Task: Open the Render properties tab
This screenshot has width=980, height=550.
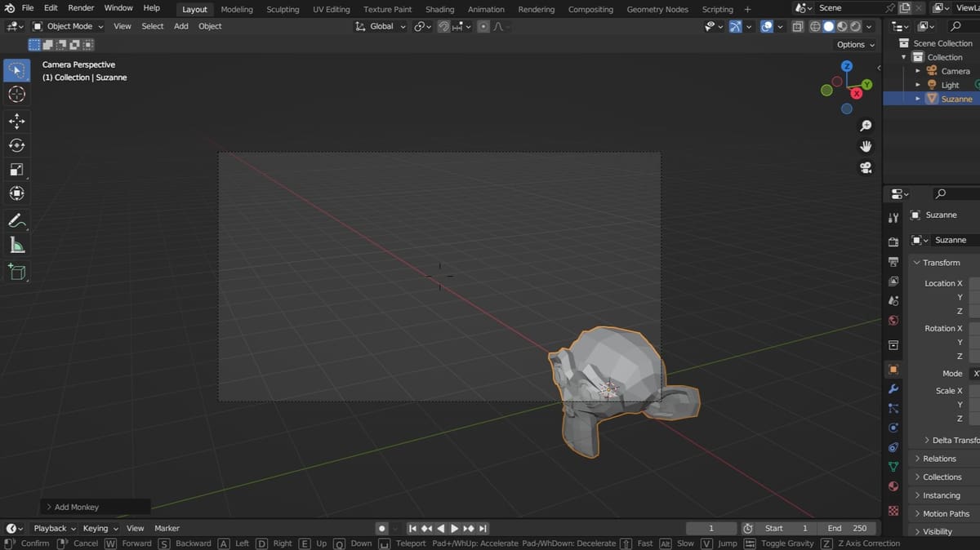Action: pyautogui.click(x=893, y=242)
